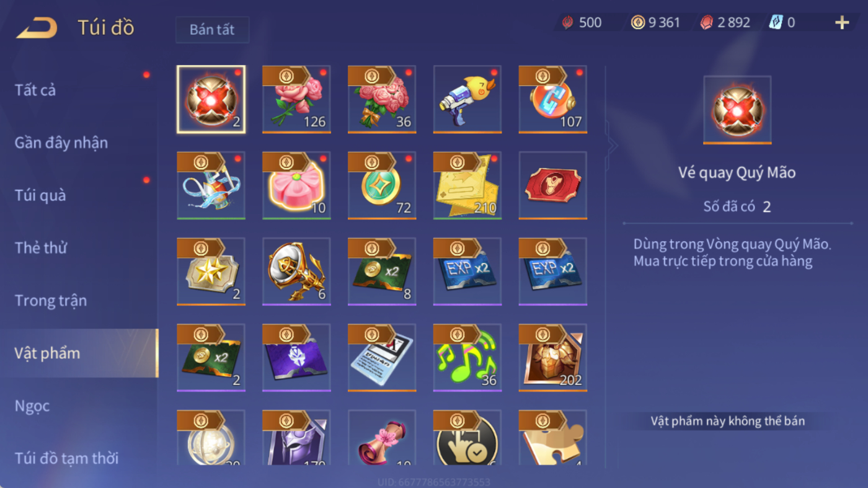The image size is (868, 488).
Task: Pick the red ticket item
Action: 553,185
